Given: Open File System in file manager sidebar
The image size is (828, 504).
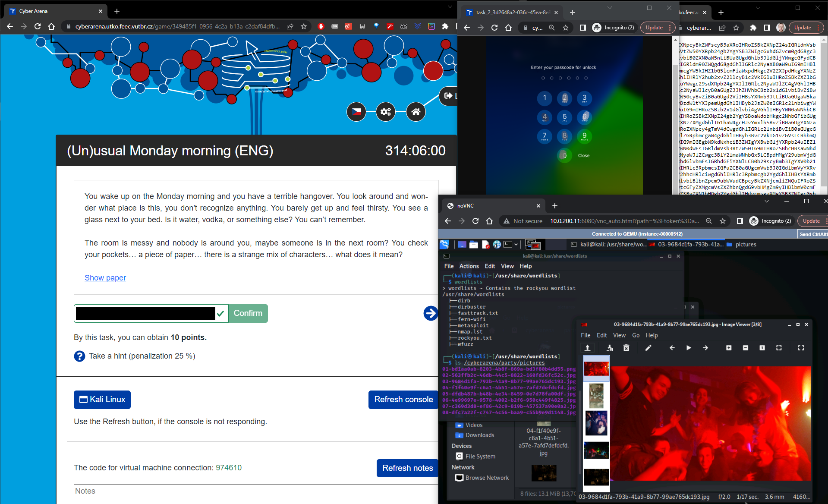Looking at the screenshot, I should (x=476, y=457).
